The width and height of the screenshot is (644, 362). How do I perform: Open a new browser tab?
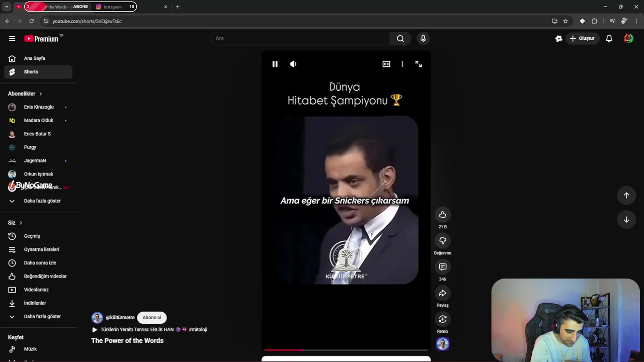click(178, 7)
